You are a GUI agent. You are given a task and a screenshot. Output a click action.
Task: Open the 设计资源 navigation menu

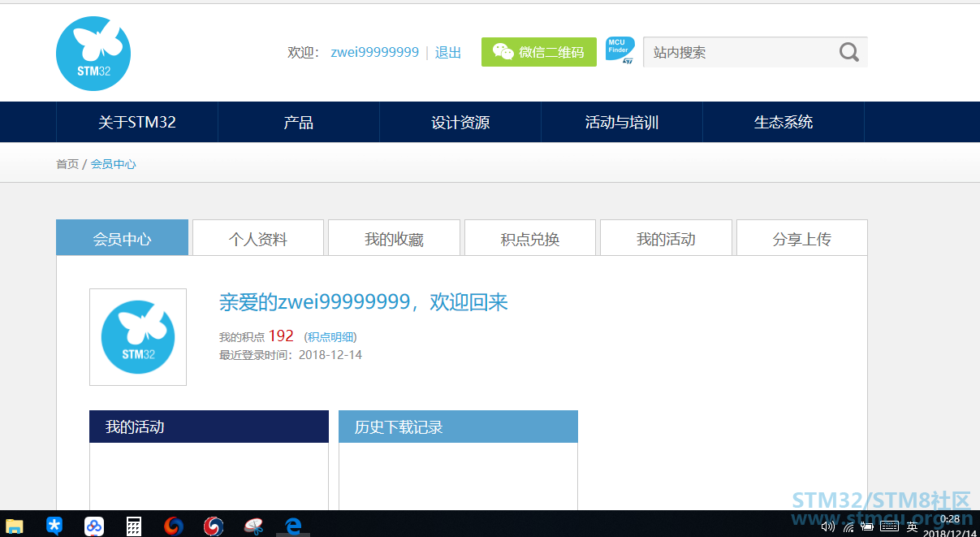(460, 122)
